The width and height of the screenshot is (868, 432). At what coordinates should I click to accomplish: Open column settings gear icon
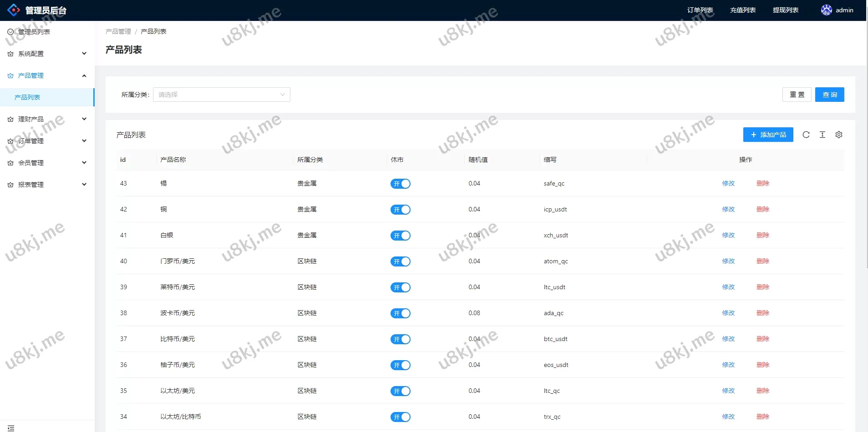click(x=838, y=135)
